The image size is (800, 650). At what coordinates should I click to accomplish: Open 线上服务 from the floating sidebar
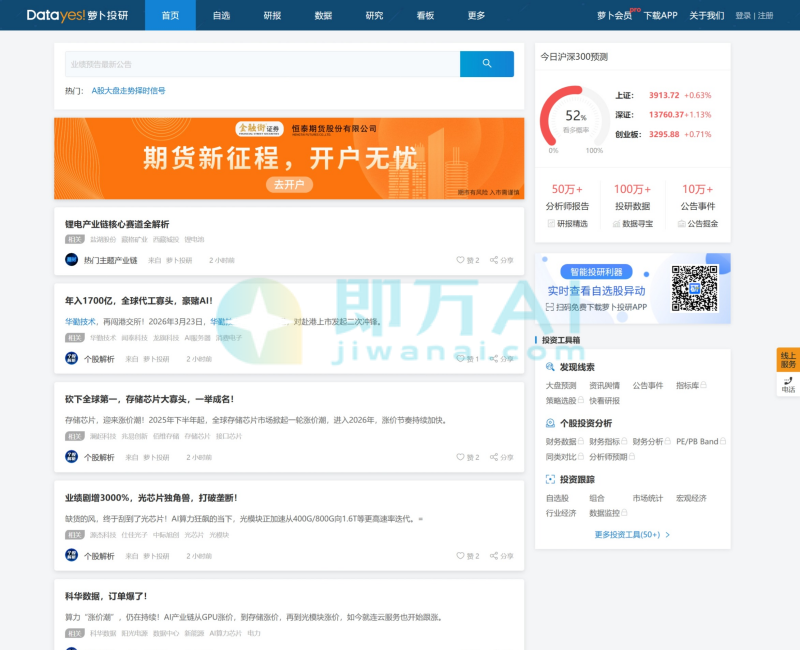[790, 358]
